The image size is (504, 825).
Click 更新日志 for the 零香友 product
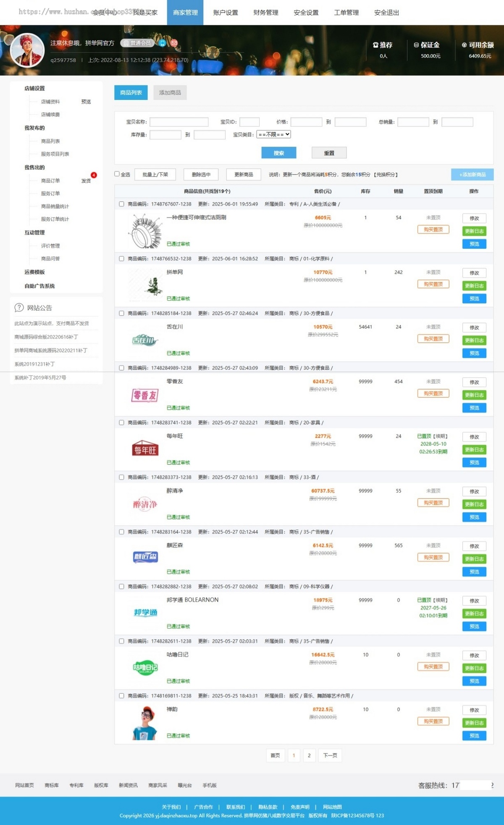474,395
